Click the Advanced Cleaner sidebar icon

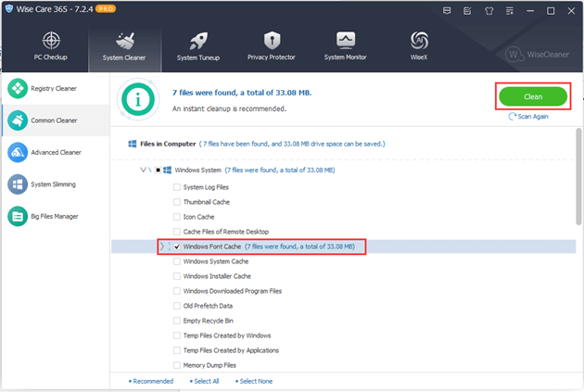pos(18,152)
